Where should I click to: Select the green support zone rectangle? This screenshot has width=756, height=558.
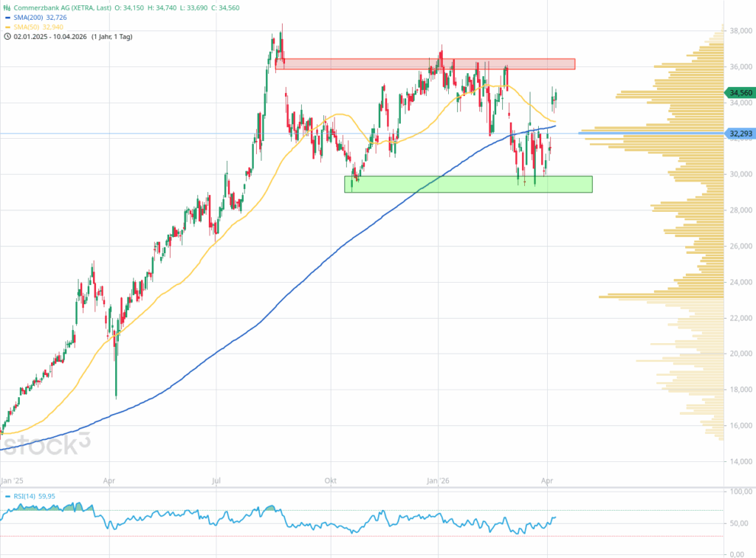[467, 184]
